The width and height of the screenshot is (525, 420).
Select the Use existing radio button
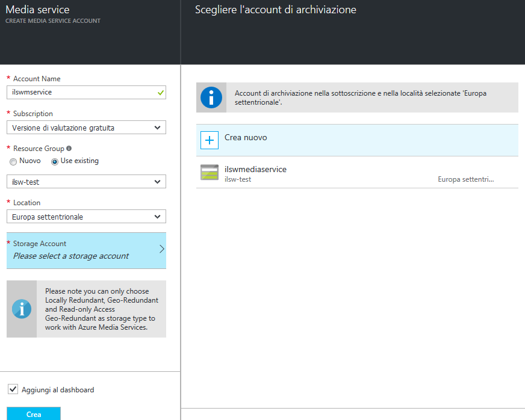point(55,161)
